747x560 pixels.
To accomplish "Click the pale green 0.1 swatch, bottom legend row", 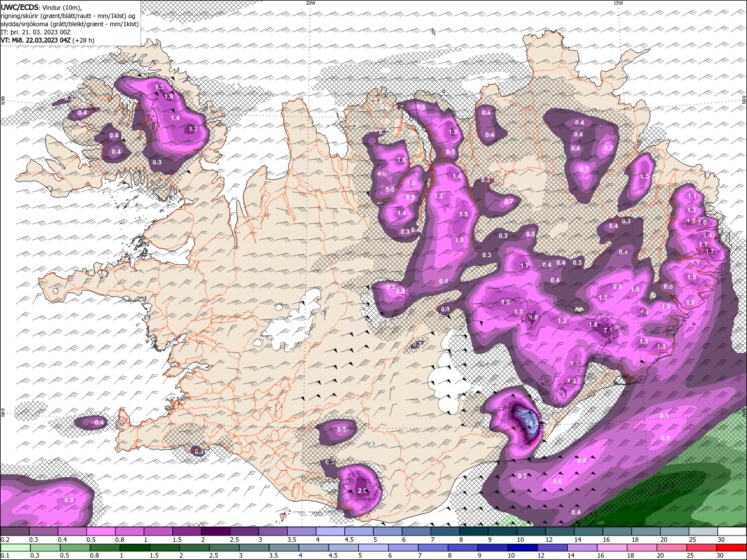I will click(x=15, y=548).
